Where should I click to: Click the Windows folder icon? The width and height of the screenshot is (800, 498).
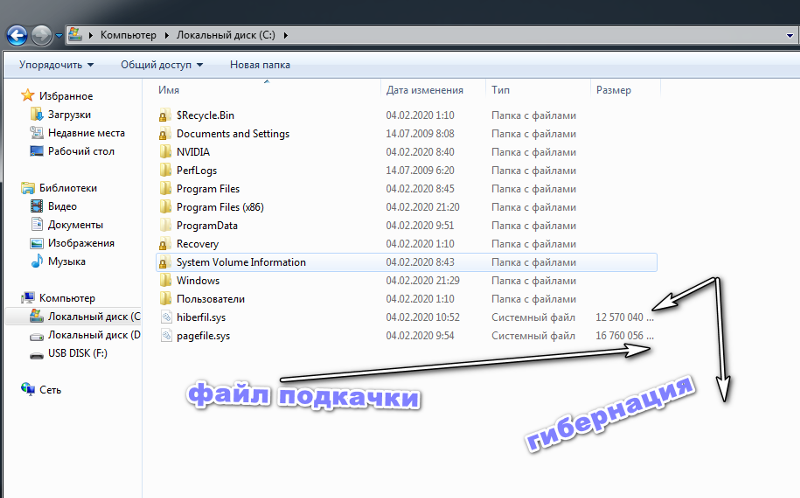(164, 280)
